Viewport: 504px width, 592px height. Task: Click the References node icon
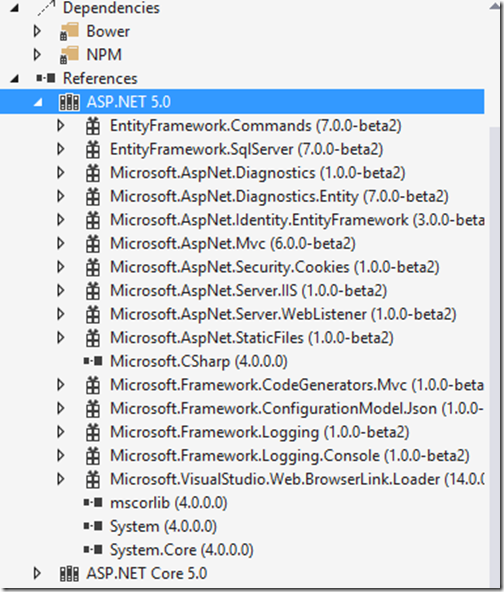46,78
